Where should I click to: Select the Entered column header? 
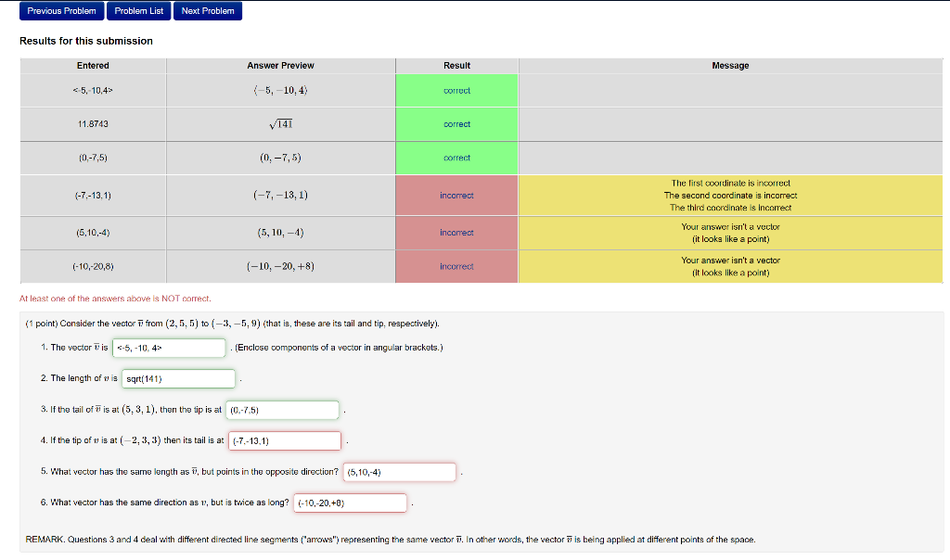click(x=93, y=66)
